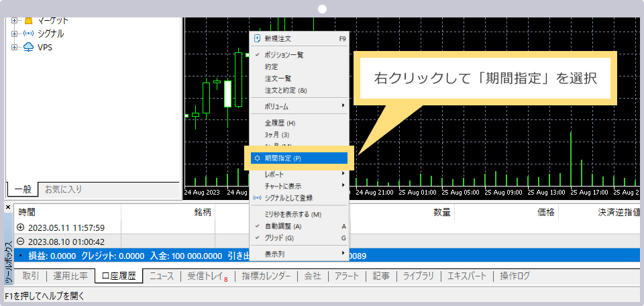Select 注文と約定 (&) menu entry
This screenshot has width=644, height=306.
point(299,90)
